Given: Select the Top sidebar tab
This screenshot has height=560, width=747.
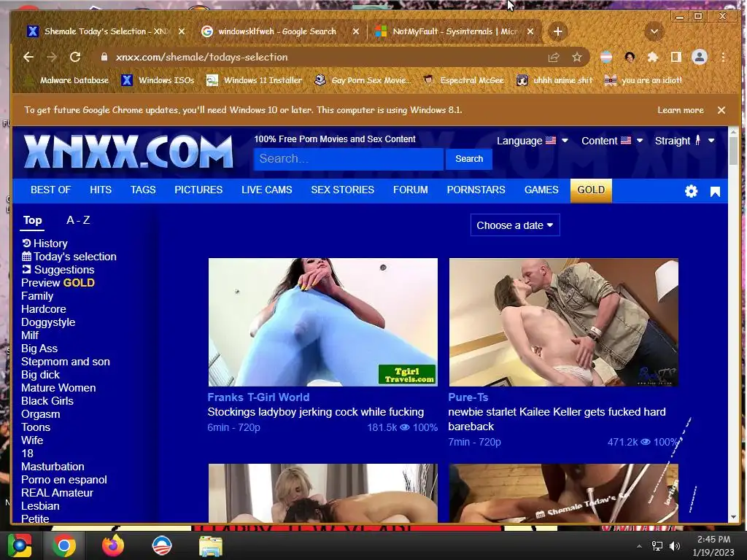Looking at the screenshot, I should point(32,220).
